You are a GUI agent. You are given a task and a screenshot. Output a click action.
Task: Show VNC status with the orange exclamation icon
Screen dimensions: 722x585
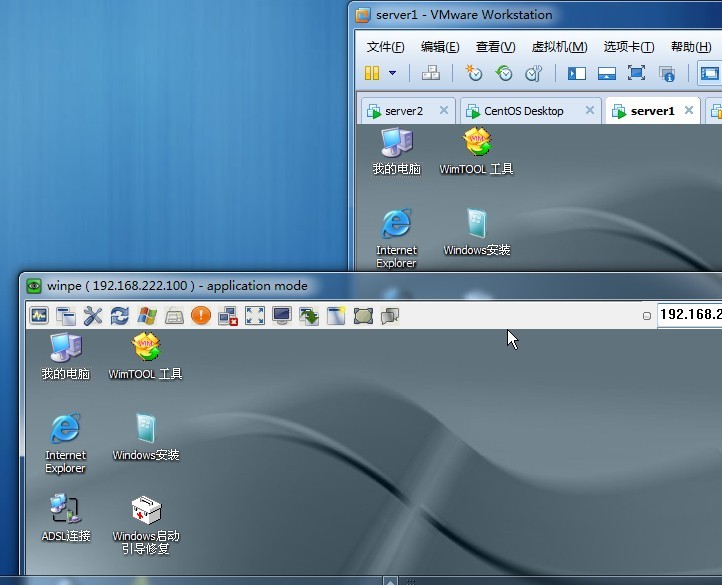tap(201, 316)
